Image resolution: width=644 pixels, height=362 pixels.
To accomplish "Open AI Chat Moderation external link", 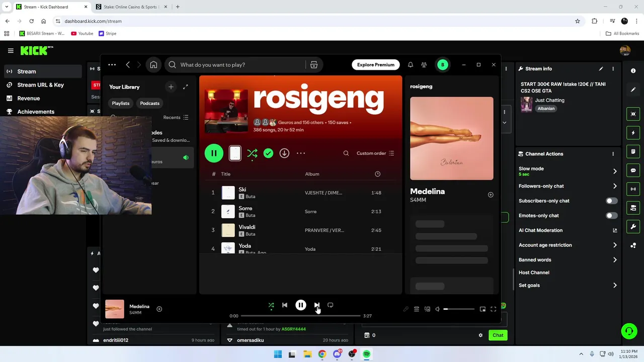I will 615,230.
